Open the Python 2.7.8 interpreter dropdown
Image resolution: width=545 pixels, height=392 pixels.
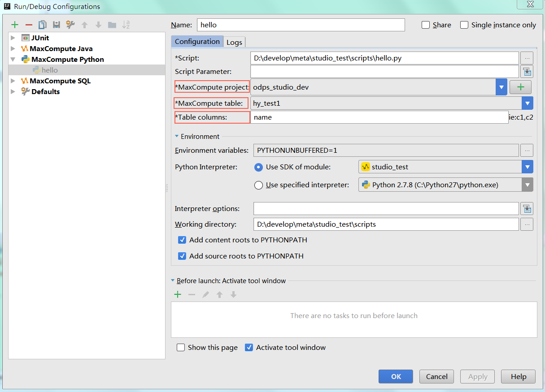click(528, 185)
